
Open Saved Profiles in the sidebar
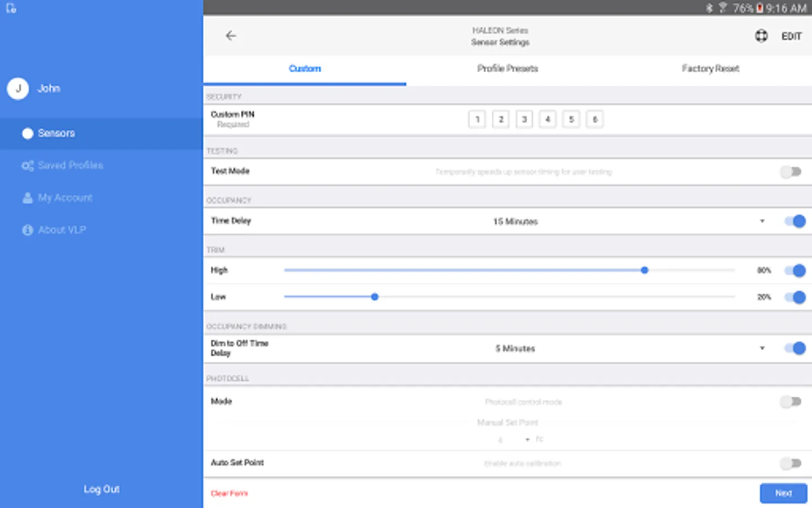coord(101,165)
